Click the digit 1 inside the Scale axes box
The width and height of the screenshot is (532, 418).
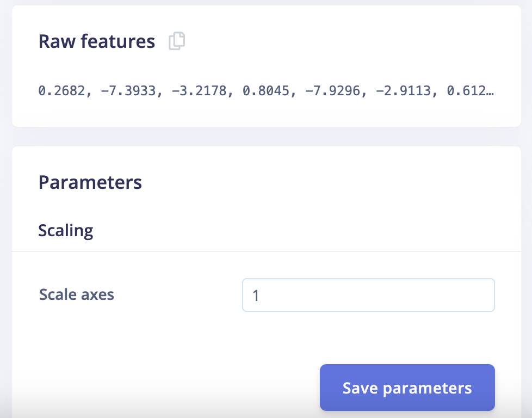256,296
